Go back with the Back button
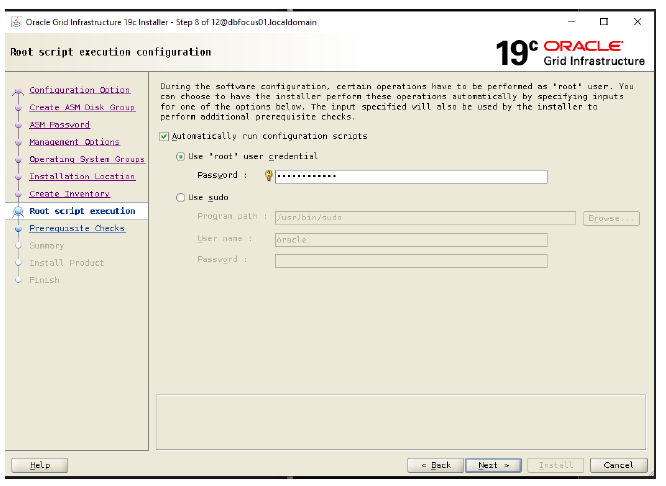The height and width of the screenshot is (486, 666). [x=436, y=465]
